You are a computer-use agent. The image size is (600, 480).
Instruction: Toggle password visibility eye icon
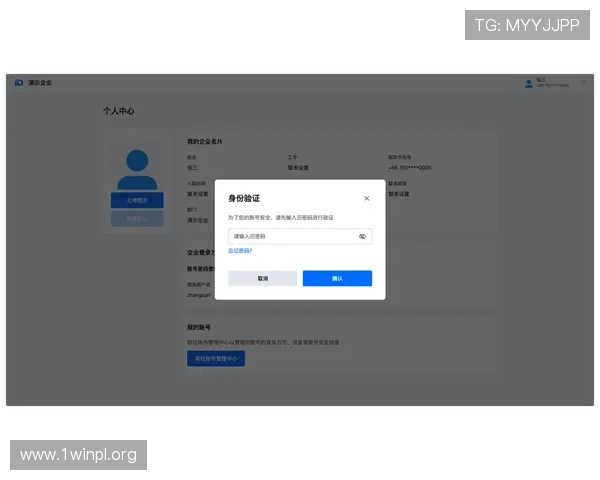click(362, 236)
